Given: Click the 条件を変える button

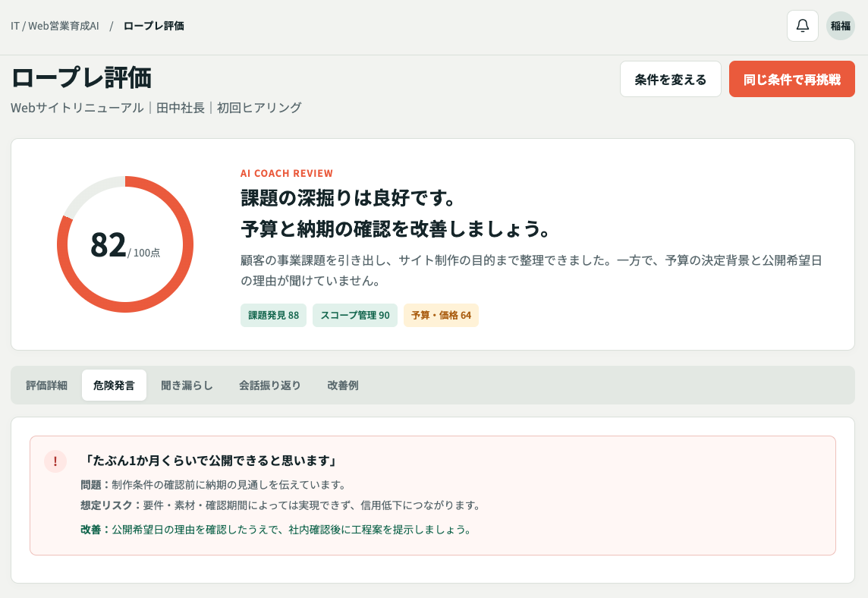Looking at the screenshot, I should point(671,79).
